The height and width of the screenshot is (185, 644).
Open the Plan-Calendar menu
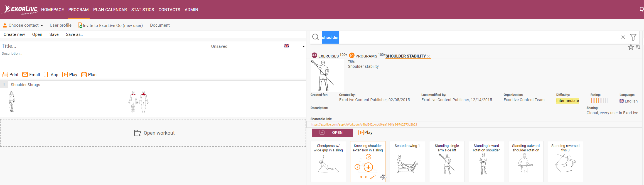(110, 10)
